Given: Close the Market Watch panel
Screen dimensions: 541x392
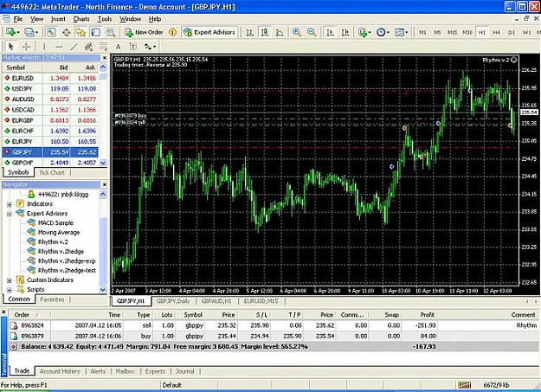Looking at the screenshot, I should pyautogui.click(x=105, y=58).
